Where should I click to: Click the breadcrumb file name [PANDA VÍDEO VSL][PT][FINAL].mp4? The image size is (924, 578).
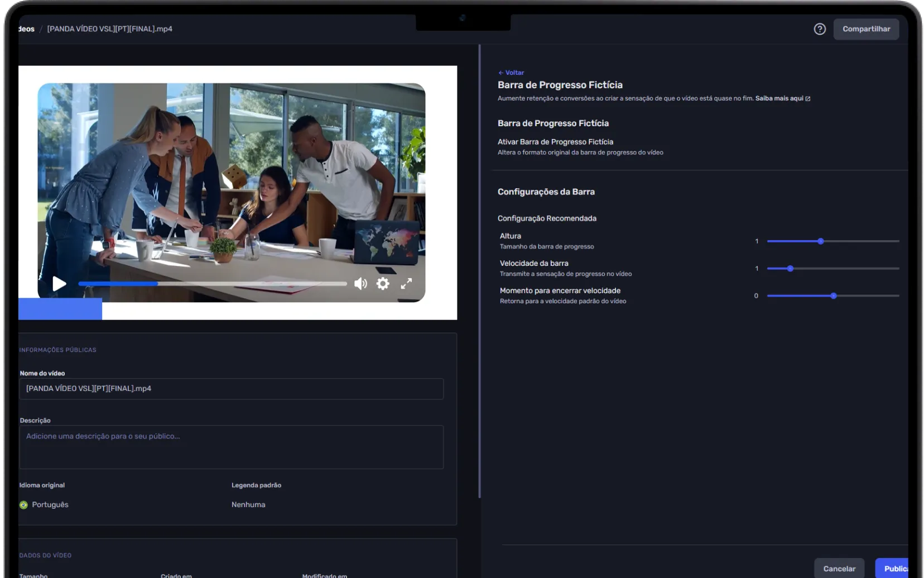coord(110,29)
